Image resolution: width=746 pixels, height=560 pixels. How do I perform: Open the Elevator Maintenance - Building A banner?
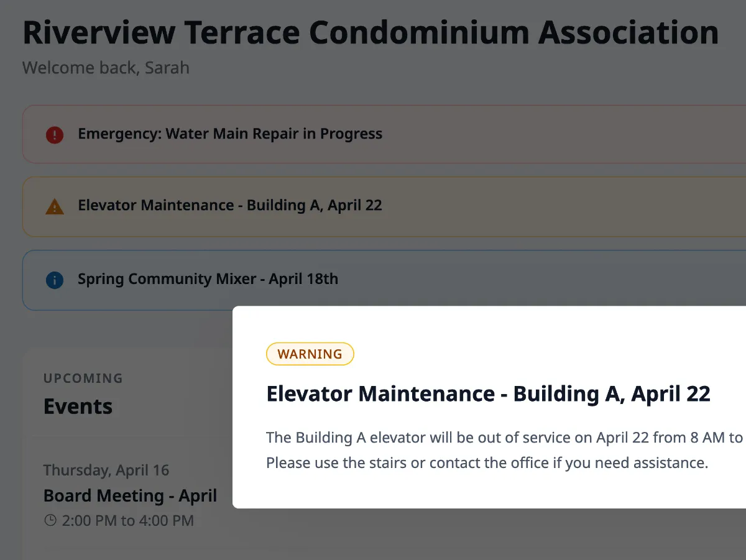tap(230, 205)
